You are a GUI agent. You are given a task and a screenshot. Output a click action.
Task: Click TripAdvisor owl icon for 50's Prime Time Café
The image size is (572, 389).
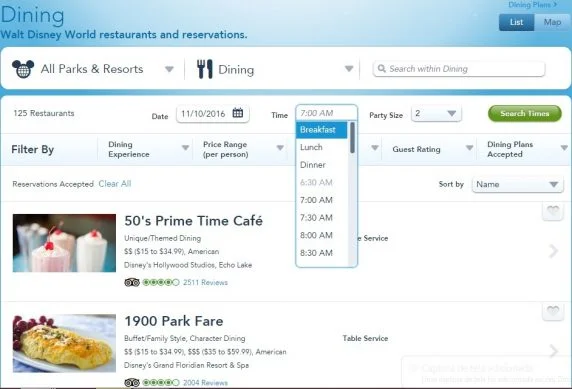132,282
